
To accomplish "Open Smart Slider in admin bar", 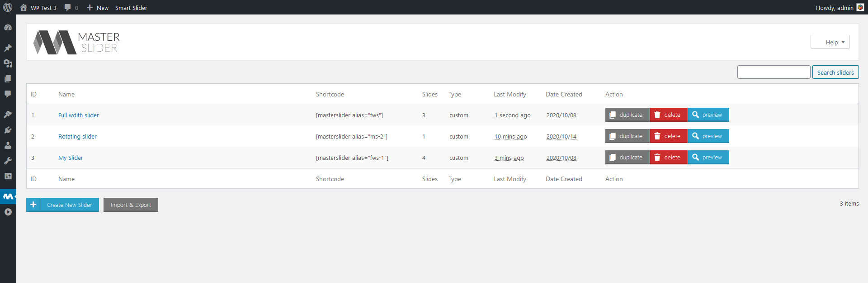I will click(131, 8).
